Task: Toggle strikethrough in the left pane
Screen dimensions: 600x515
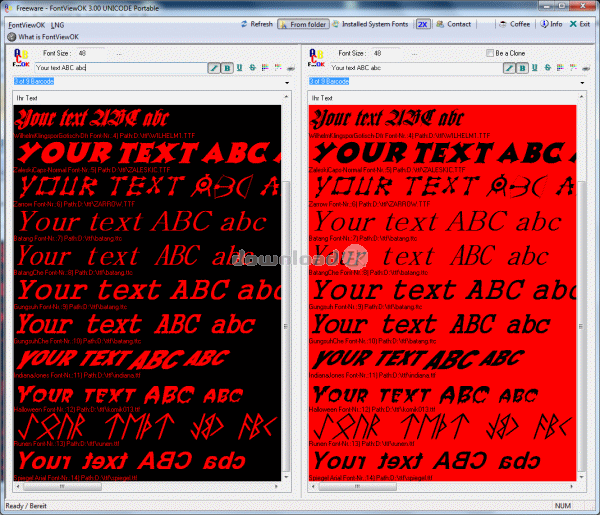Action: point(253,68)
